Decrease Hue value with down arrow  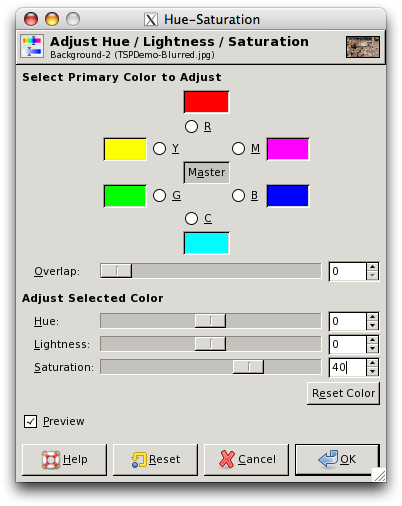click(372, 325)
